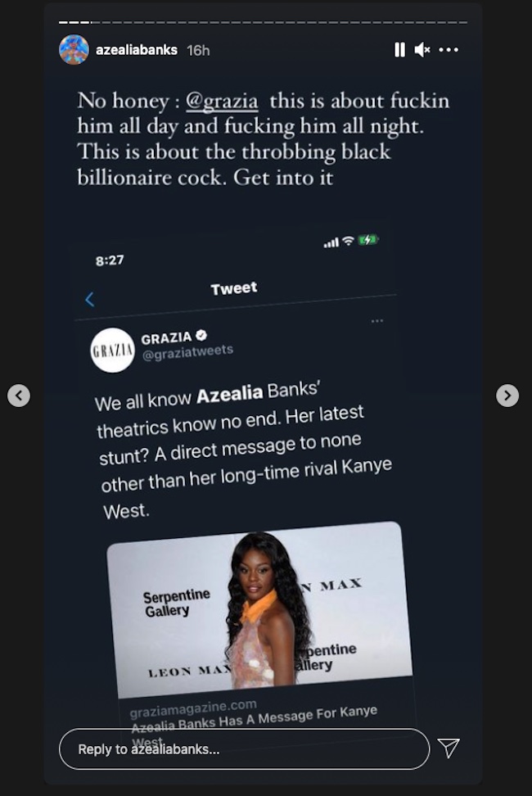Image resolution: width=532 pixels, height=796 pixels.
Task: Toggle the muted speaker icon
Action: (x=422, y=50)
